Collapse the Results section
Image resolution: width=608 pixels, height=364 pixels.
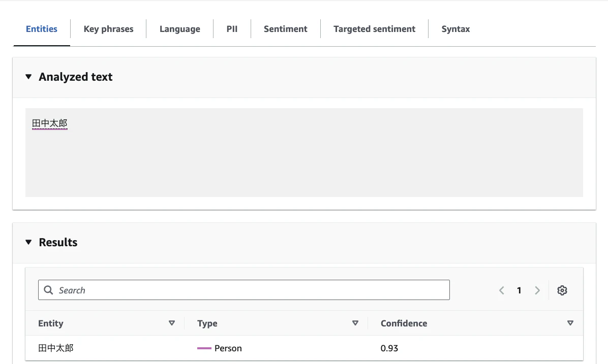pos(28,242)
